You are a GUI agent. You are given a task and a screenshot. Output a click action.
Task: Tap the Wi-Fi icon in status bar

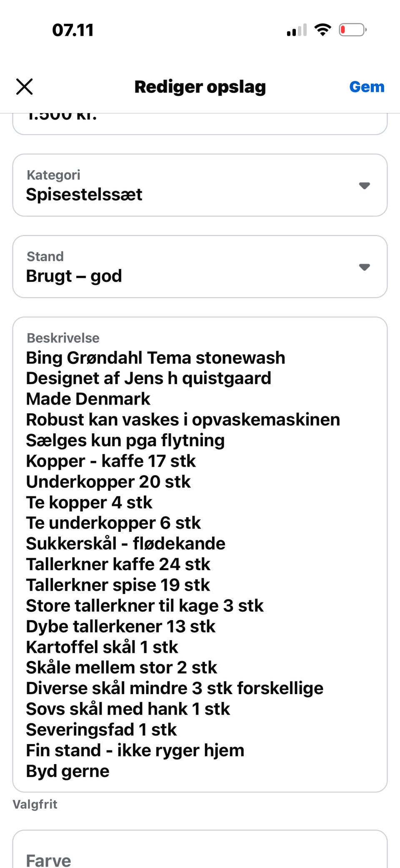[322, 30]
